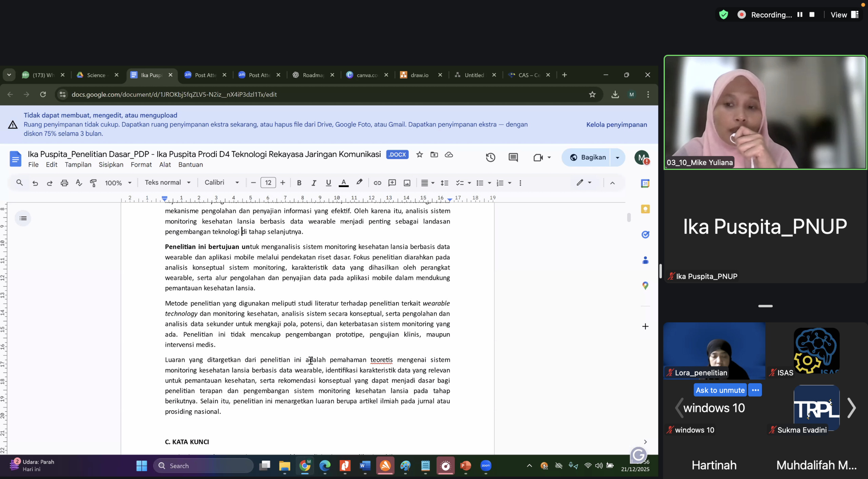Image resolution: width=868 pixels, height=479 pixels.
Task: Click the Bagikan share button
Action: point(588,157)
